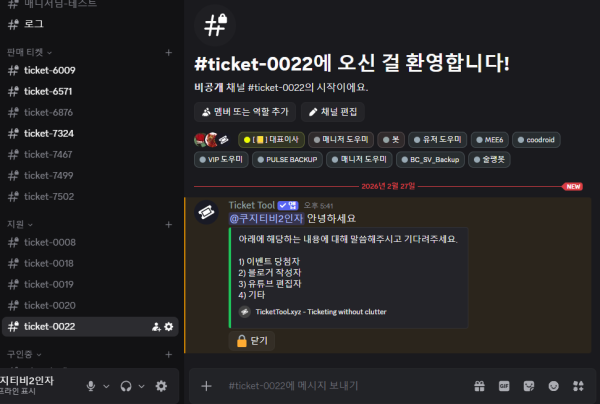Open headphone output options arrow
Viewport: 600px width, 404px height.
(141, 386)
